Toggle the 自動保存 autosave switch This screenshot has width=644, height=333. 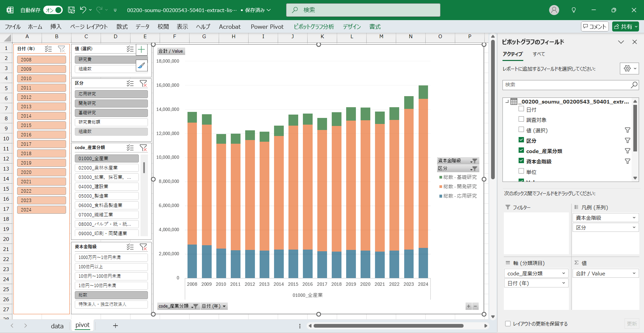[53, 10]
